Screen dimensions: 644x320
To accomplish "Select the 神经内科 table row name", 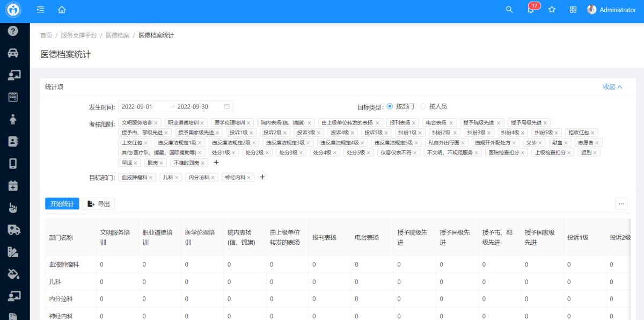I will 61,316.
